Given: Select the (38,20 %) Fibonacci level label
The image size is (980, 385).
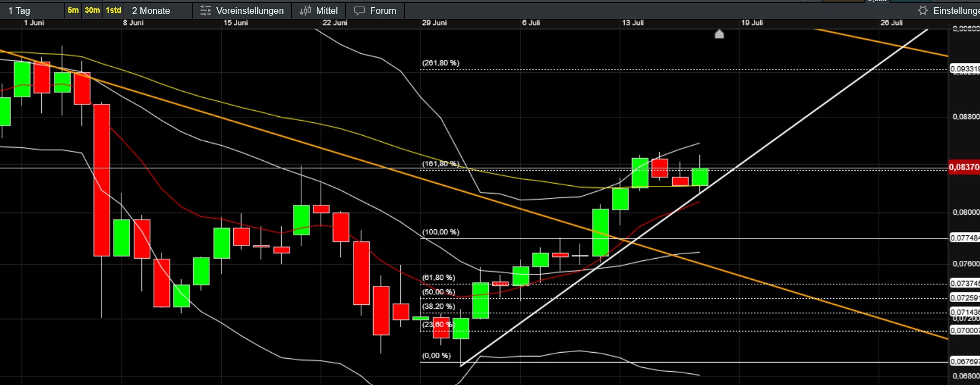Looking at the screenshot, I should point(439,307).
